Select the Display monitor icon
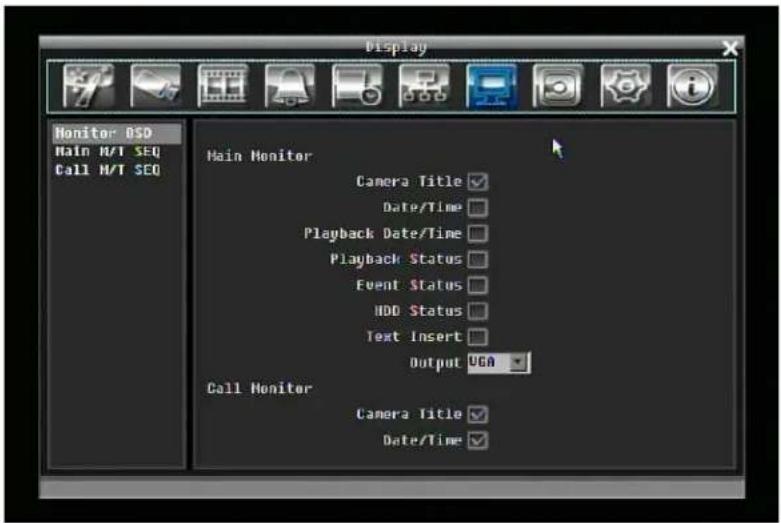Screen dimensions: 781x523 point(492,86)
